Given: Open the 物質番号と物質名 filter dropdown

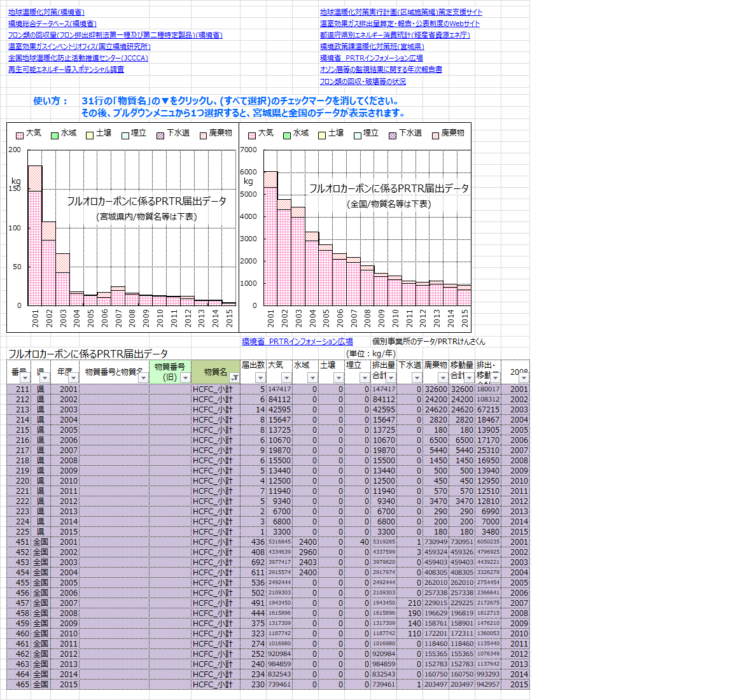Looking at the screenshot, I should 144,377.
